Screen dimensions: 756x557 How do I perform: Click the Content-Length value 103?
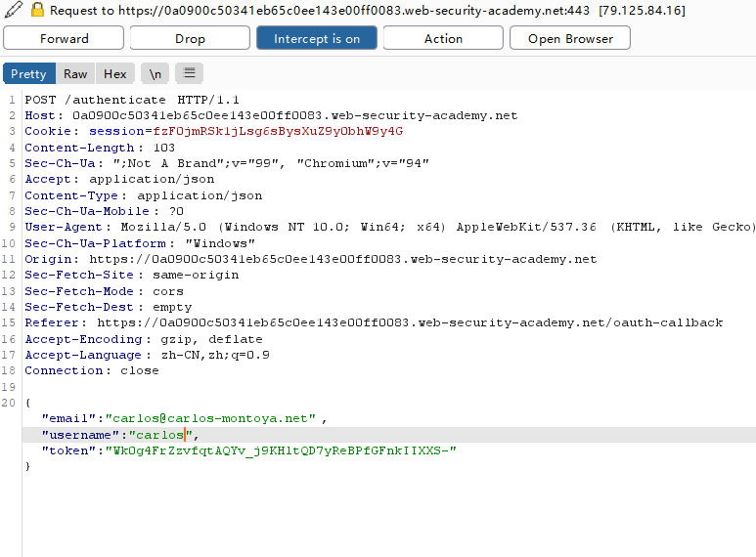[164, 148]
